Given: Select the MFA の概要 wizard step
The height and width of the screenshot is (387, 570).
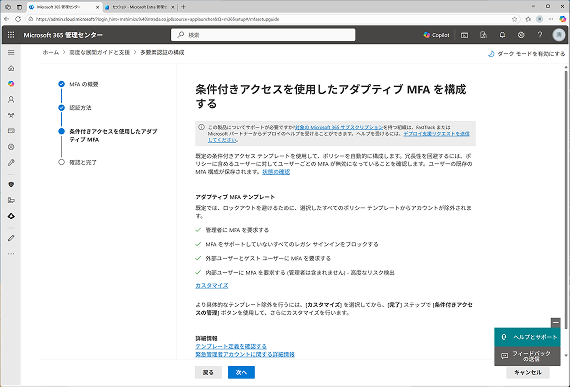Looking at the screenshot, I should tap(84, 84).
